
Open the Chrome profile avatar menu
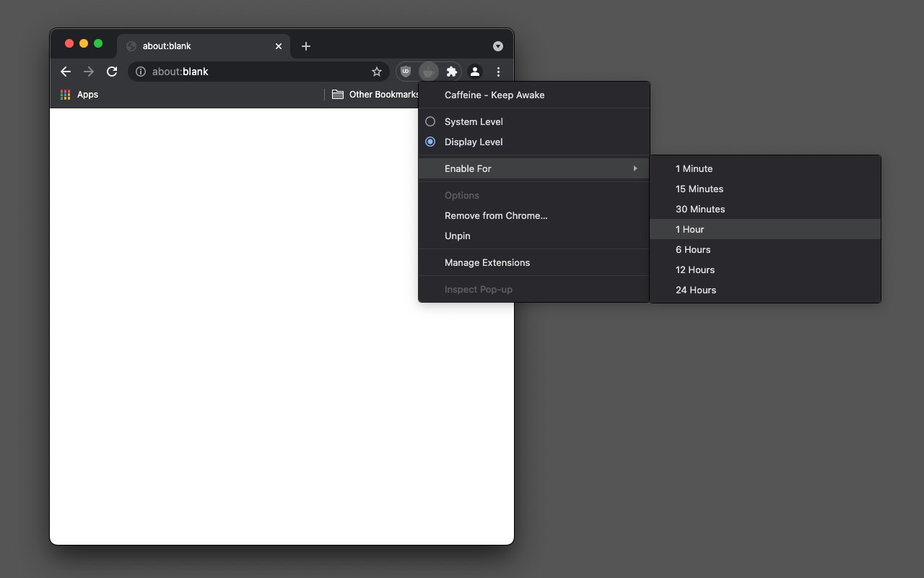[475, 72]
